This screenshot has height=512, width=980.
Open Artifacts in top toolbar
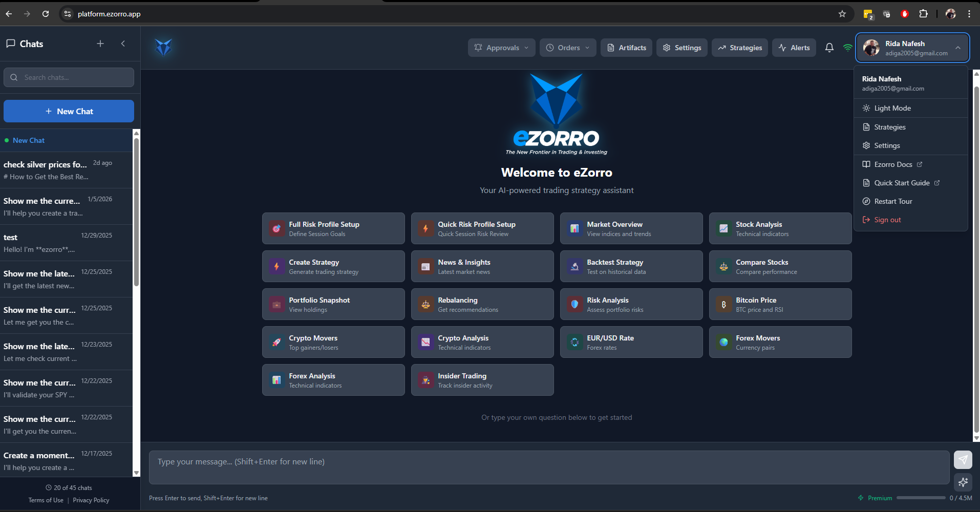(626, 48)
